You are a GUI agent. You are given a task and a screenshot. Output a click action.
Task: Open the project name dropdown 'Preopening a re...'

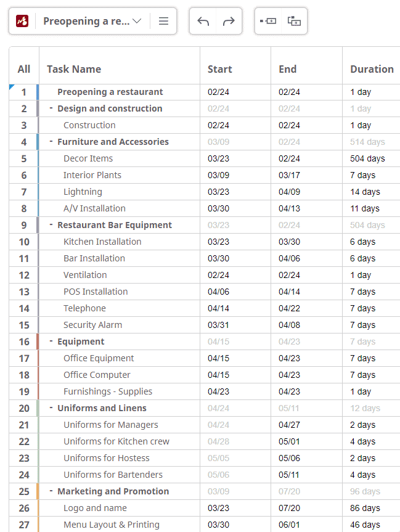(x=92, y=21)
